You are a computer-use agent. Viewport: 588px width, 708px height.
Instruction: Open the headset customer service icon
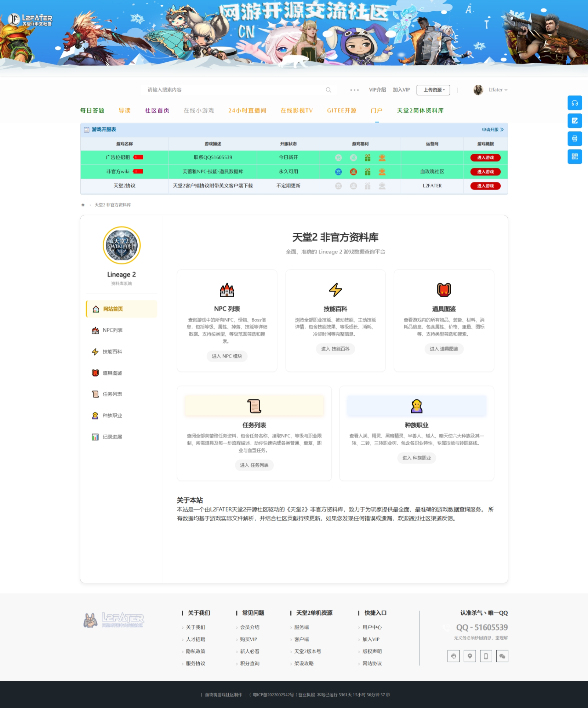(575, 103)
